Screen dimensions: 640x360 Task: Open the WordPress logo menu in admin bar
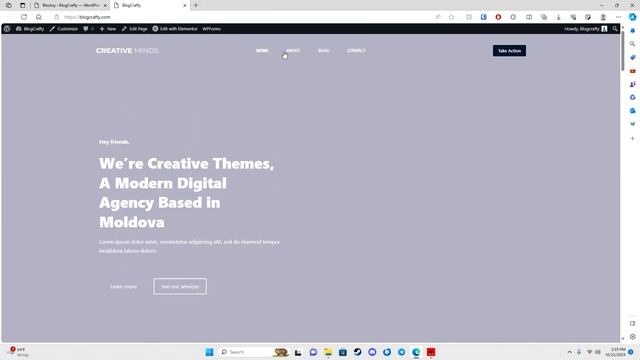(7, 29)
